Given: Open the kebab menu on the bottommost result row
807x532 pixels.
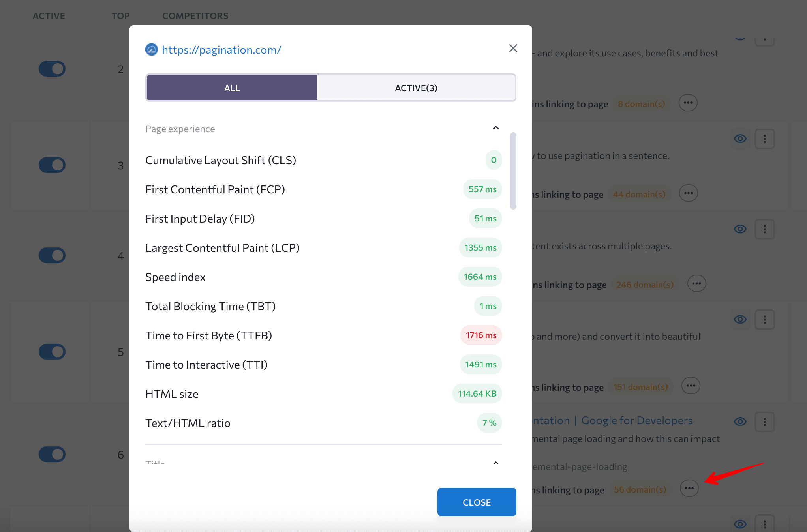Looking at the screenshot, I should coord(765,524).
